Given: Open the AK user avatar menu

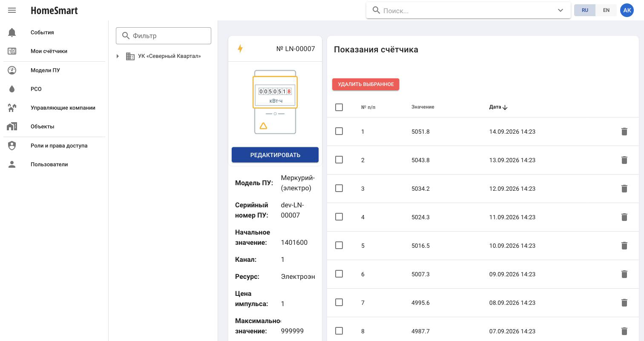Looking at the screenshot, I should 627,10.
